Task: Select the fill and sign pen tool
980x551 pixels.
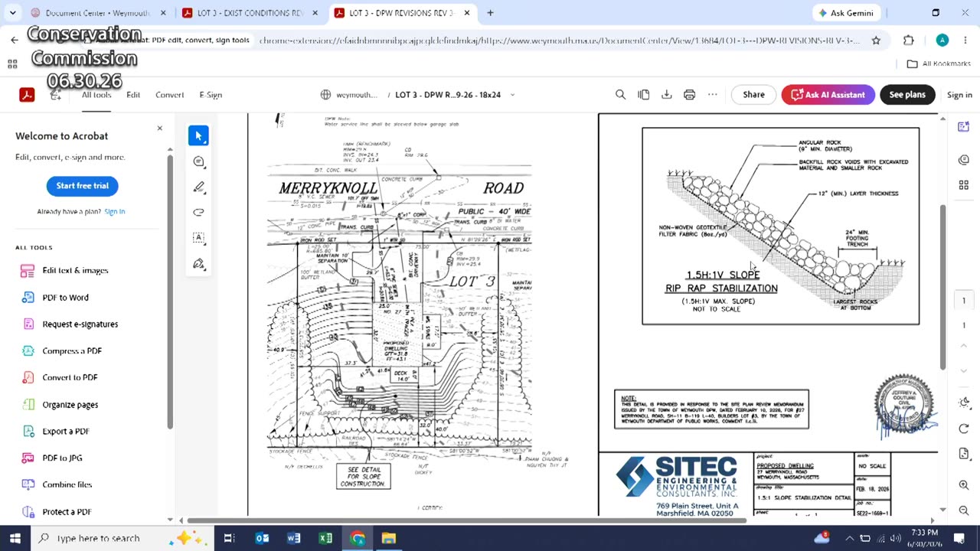Action: tap(198, 263)
